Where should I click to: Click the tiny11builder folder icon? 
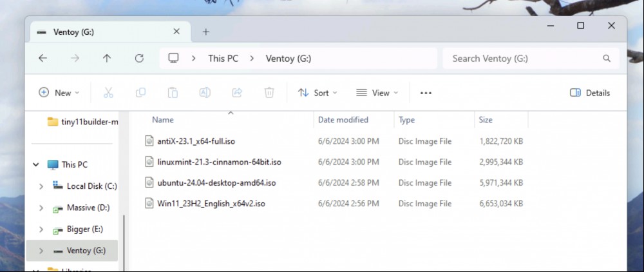[53, 122]
